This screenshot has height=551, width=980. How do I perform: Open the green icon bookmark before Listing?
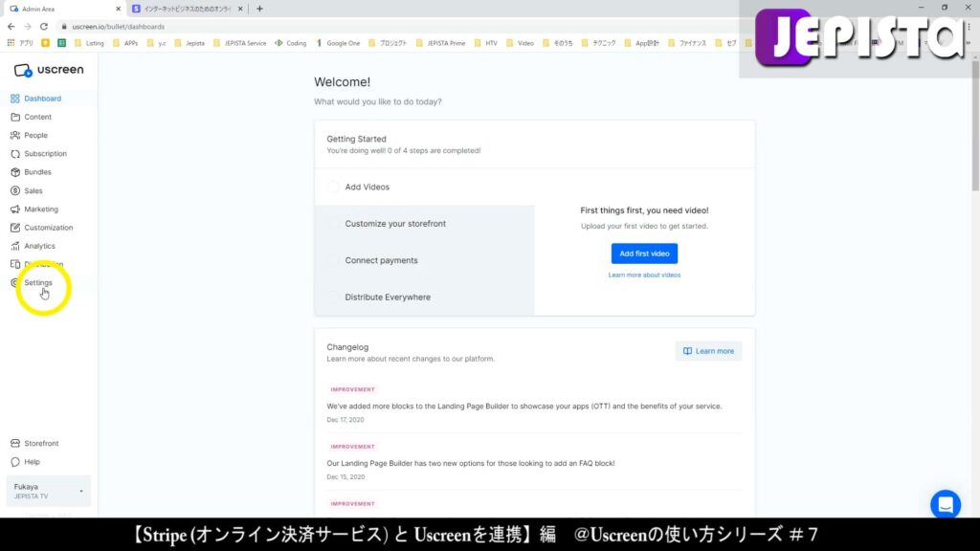[61, 43]
